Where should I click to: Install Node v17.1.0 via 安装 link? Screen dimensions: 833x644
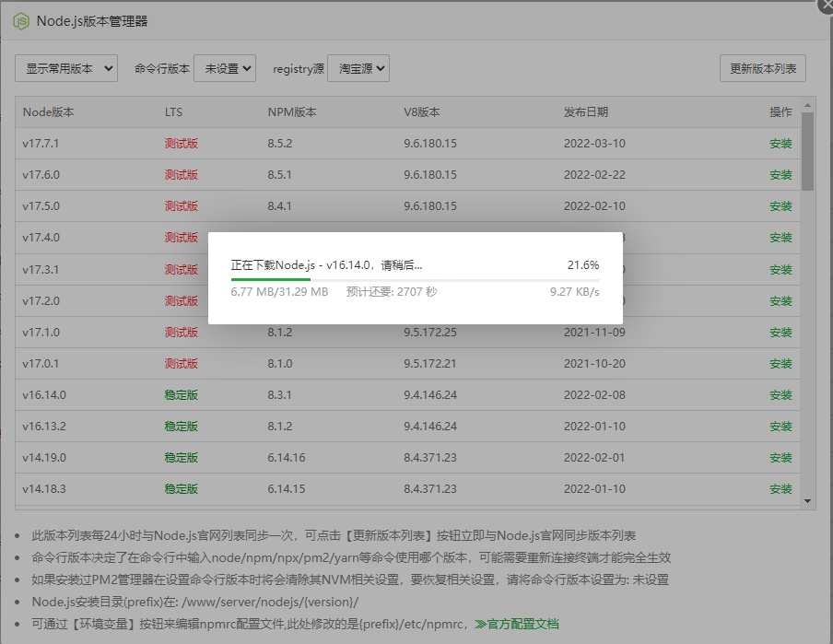coord(781,332)
